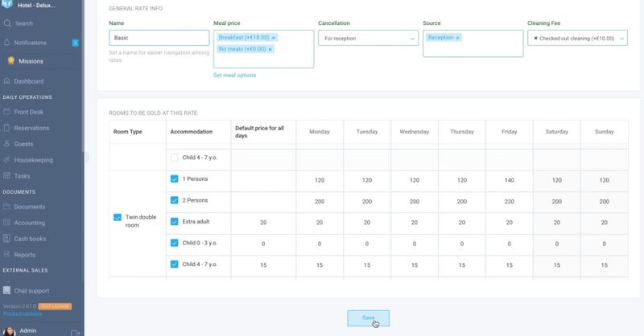The height and width of the screenshot is (336, 644).
Task: Click the Dashboard icon in sidebar
Action: tap(8, 81)
